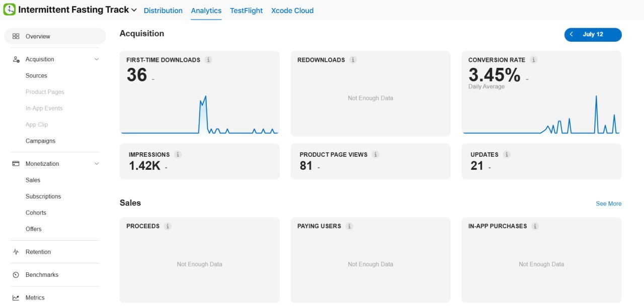The height and width of the screenshot is (308, 644).
Task: Click the 1.42K impressions value
Action: point(144,166)
